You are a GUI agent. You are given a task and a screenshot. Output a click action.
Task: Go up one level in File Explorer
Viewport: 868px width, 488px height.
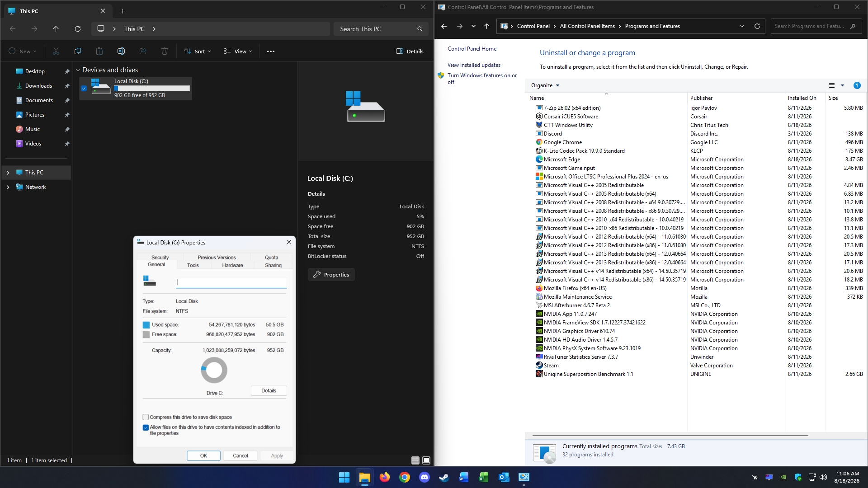[x=56, y=29]
